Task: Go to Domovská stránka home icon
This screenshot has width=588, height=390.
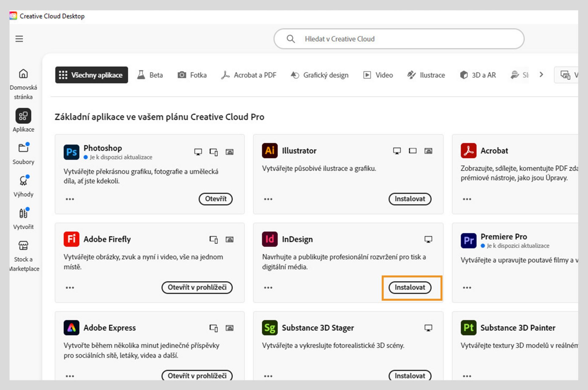Action: click(x=23, y=74)
